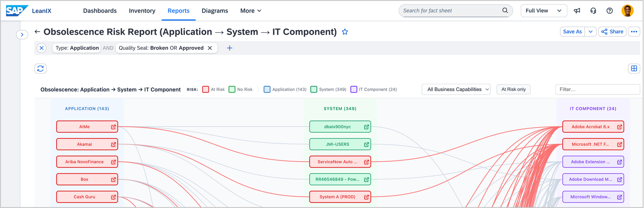Click the APPLICATION (143) column header

87,109
